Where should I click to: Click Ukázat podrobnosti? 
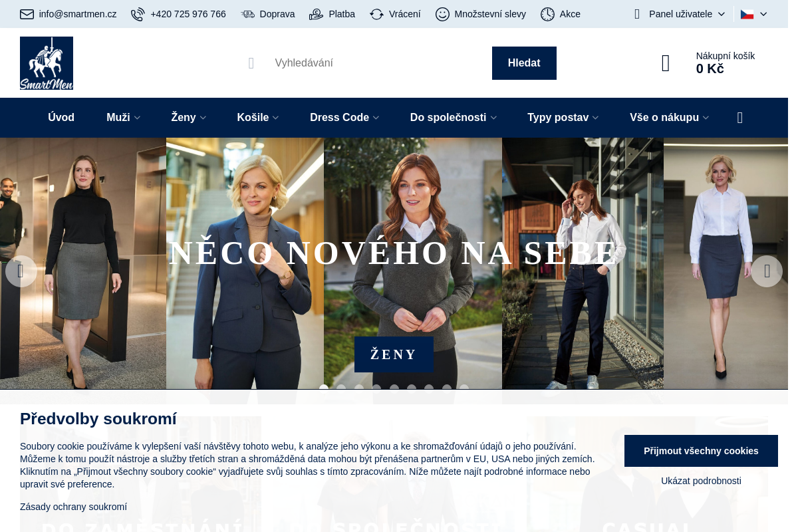coord(701,481)
